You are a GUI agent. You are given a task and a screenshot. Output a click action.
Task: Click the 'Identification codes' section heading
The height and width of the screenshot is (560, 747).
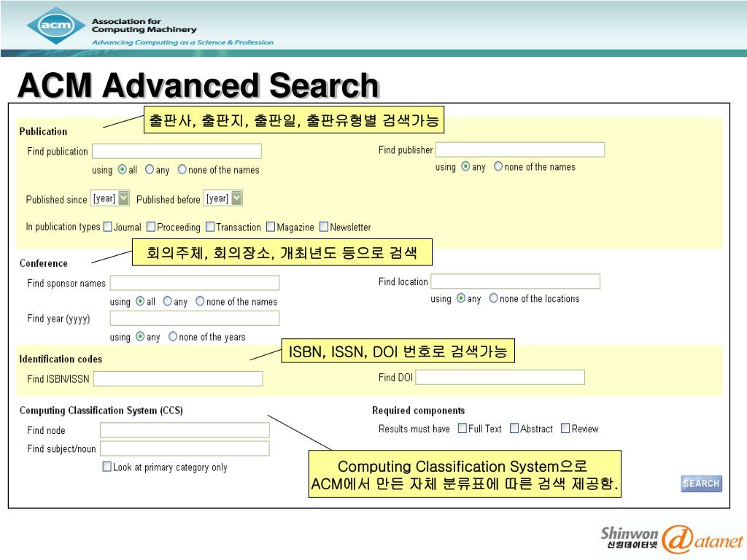[61, 359]
